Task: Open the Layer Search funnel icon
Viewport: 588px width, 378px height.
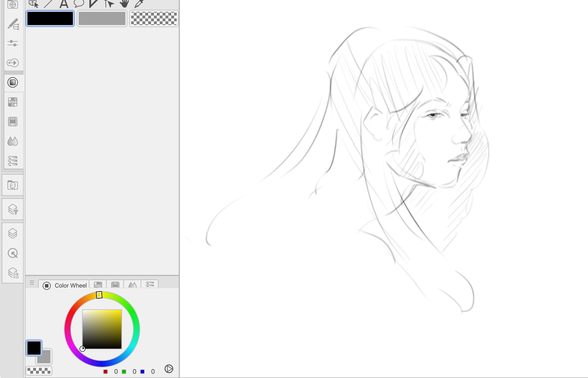Action: pos(13,209)
